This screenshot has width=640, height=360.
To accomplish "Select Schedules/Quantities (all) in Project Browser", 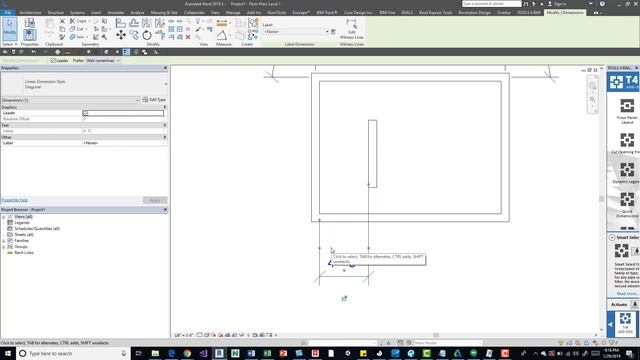I will [37, 229].
